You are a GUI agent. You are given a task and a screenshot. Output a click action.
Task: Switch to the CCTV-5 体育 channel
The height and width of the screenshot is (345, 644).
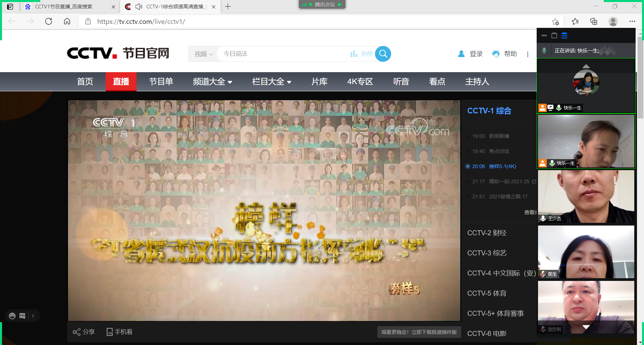[x=487, y=293]
